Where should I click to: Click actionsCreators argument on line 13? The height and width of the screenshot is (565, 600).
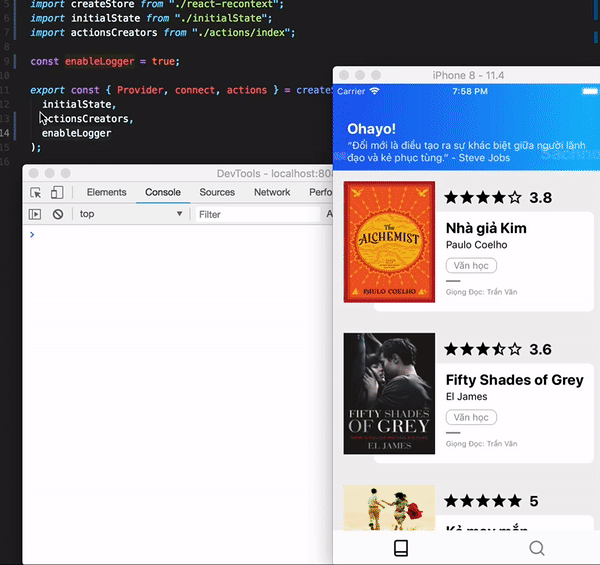click(x=85, y=119)
